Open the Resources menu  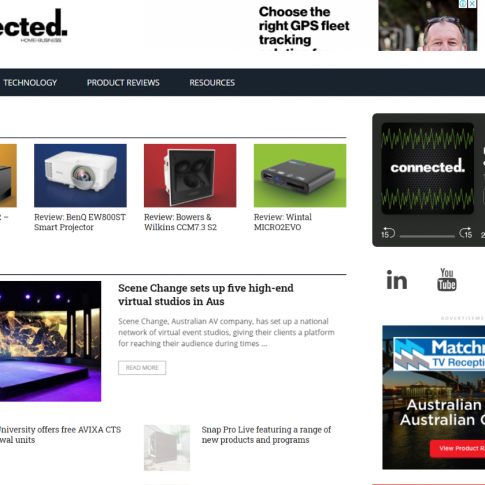pos(212,83)
